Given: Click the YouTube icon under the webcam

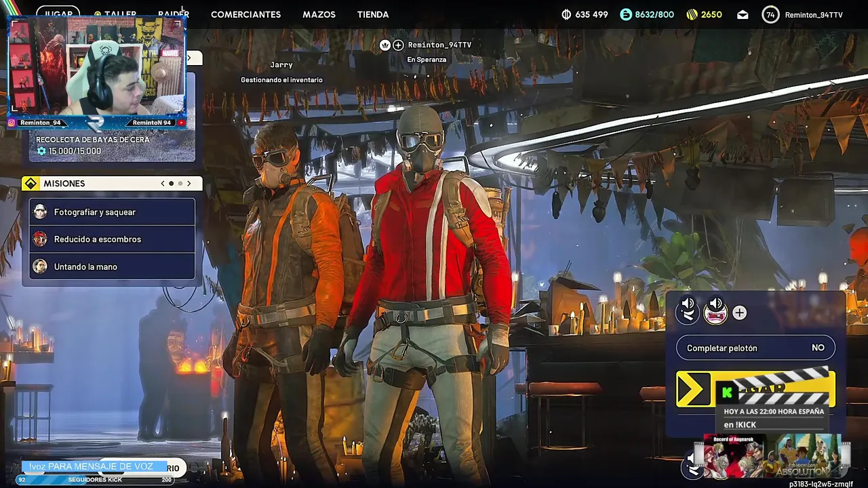Looking at the screenshot, I should tap(181, 123).
